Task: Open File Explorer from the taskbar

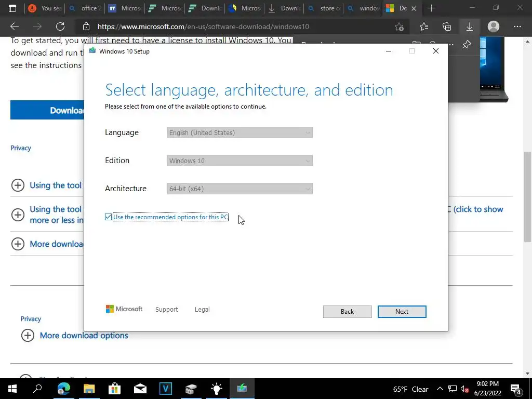Action: point(89,389)
